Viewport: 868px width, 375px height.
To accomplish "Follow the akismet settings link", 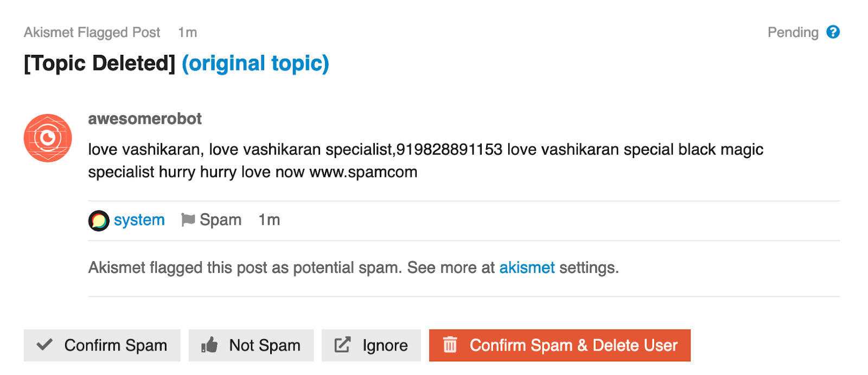I will pos(527,268).
